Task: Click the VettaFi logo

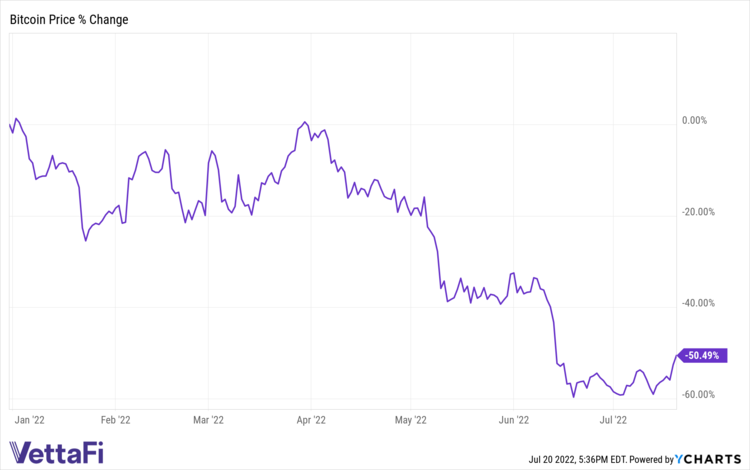Action: 57,449
